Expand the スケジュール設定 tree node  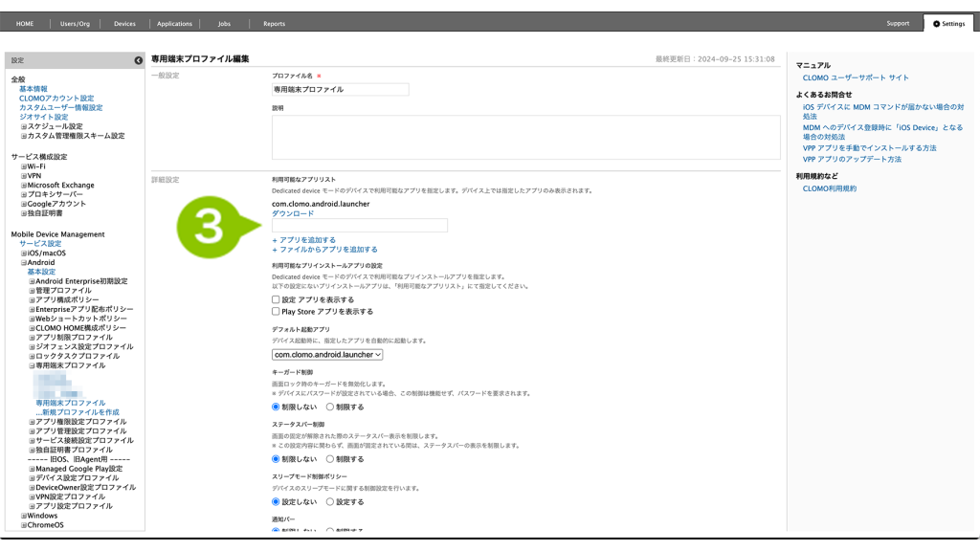[x=24, y=126]
